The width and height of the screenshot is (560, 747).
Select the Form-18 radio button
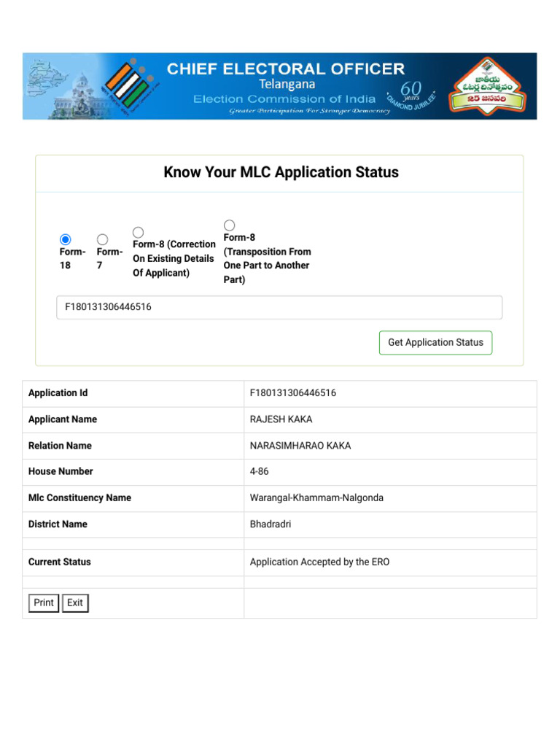point(65,239)
